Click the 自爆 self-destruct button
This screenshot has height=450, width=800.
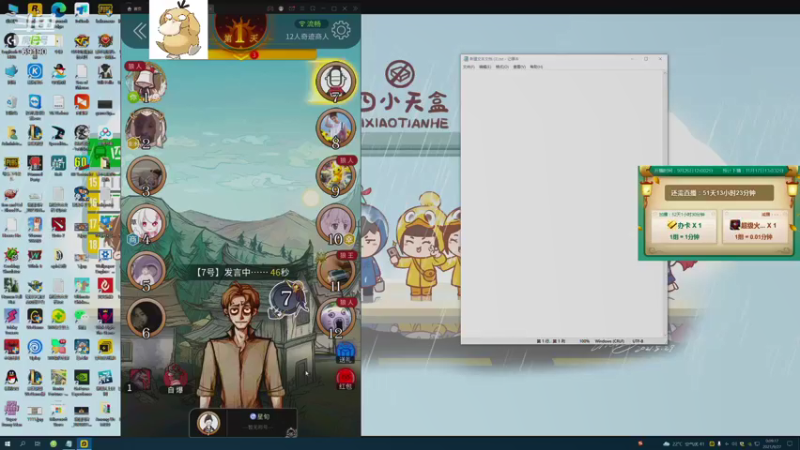pyautogui.click(x=175, y=379)
